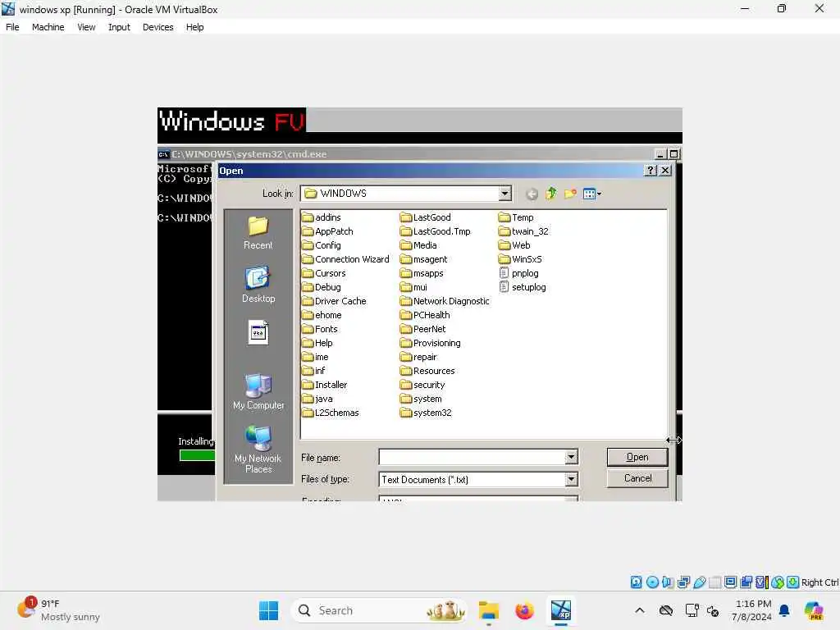Select the Connection Wizard folder

(x=345, y=259)
